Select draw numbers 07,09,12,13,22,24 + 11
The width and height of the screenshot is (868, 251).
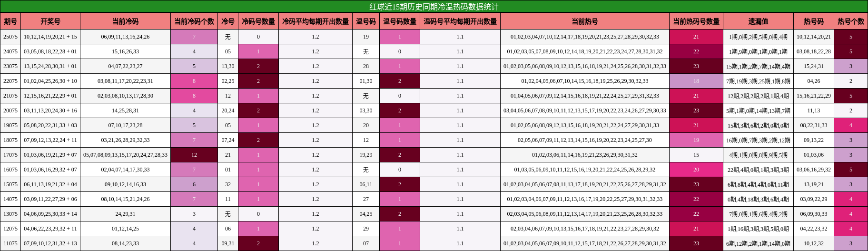[x=50, y=140]
